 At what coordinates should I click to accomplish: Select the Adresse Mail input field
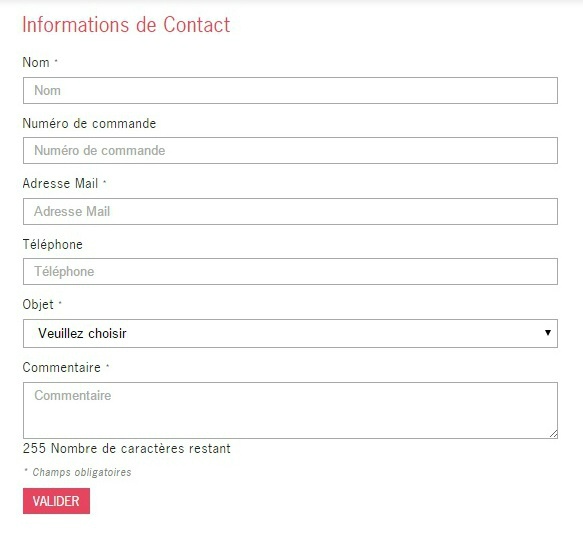(x=290, y=212)
